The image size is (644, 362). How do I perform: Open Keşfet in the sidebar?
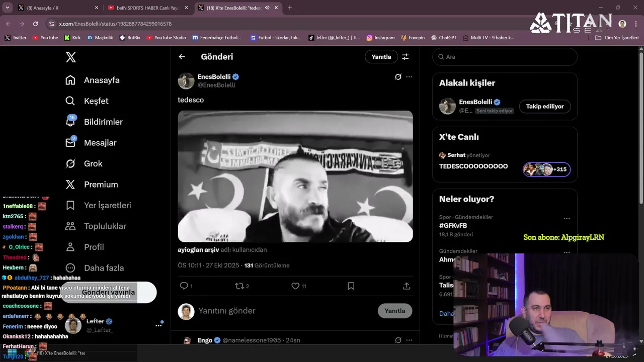(87, 101)
